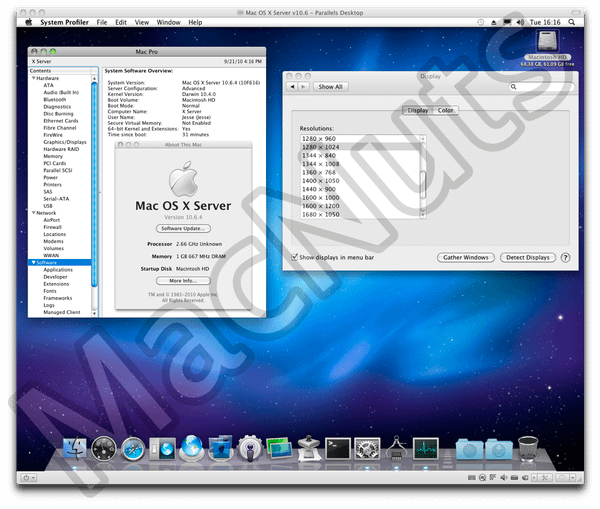Open Workgroup Manager globe icon in Dock

[x=192, y=448]
